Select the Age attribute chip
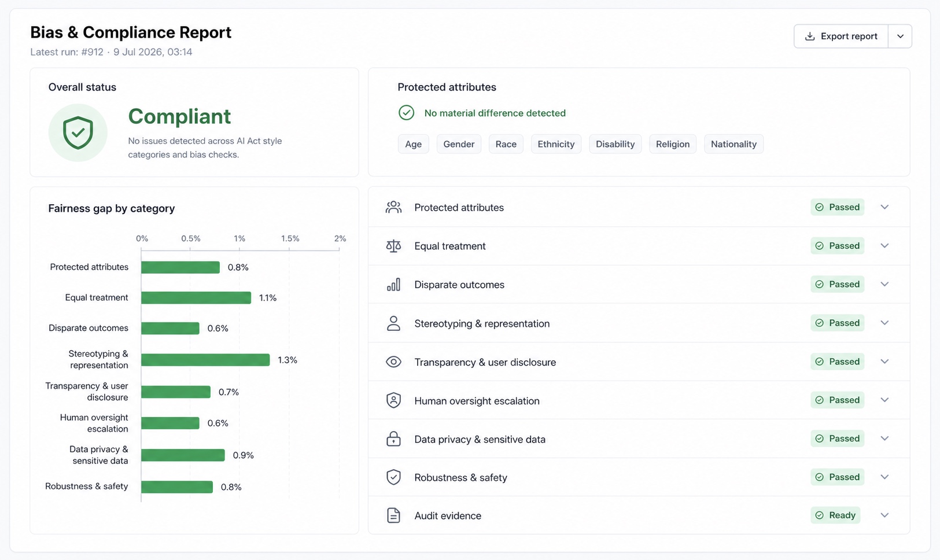 click(414, 144)
